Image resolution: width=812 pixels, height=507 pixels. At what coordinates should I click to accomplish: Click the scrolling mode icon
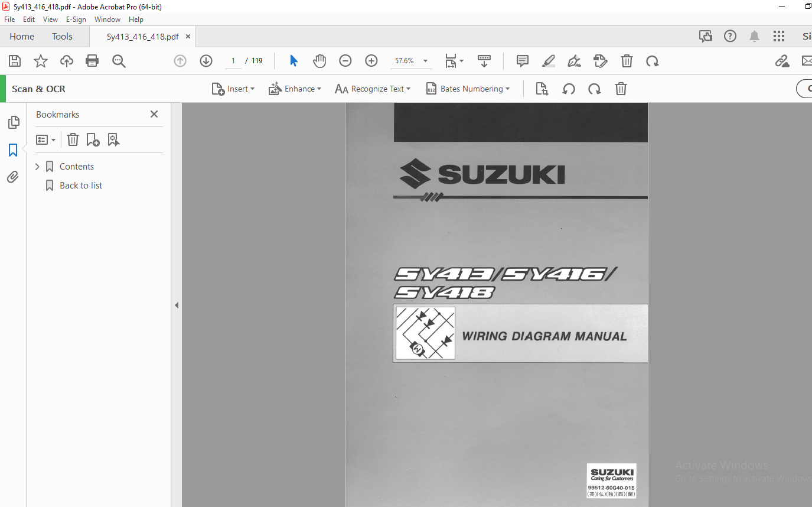(x=484, y=61)
